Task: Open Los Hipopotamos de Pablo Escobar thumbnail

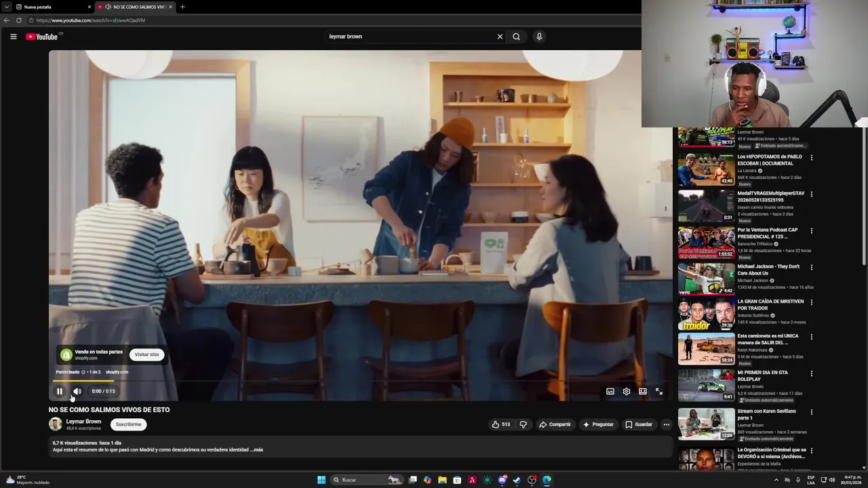Action: 706,169
